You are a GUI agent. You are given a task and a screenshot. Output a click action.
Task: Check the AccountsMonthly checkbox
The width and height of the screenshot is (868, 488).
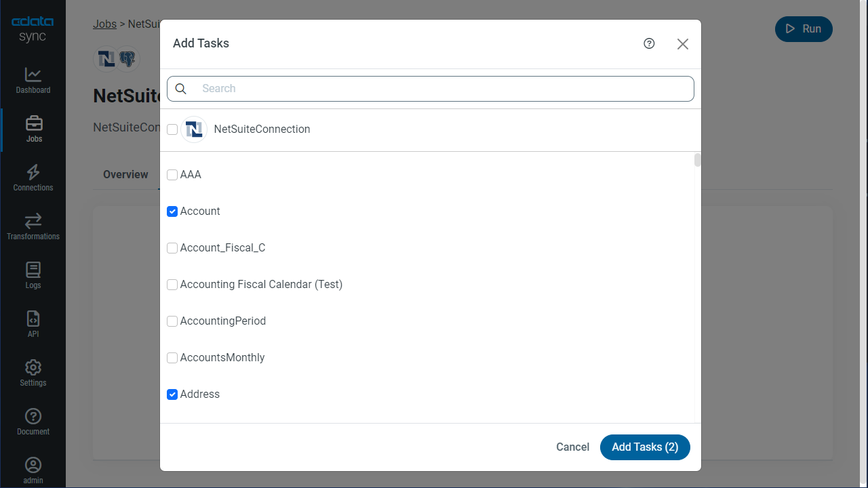(172, 358)
